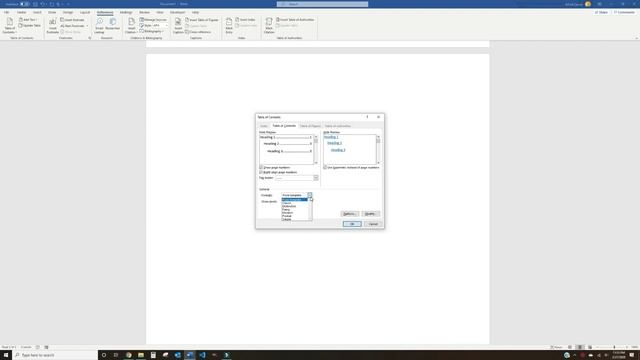Open the File ribbon tab

7,12
